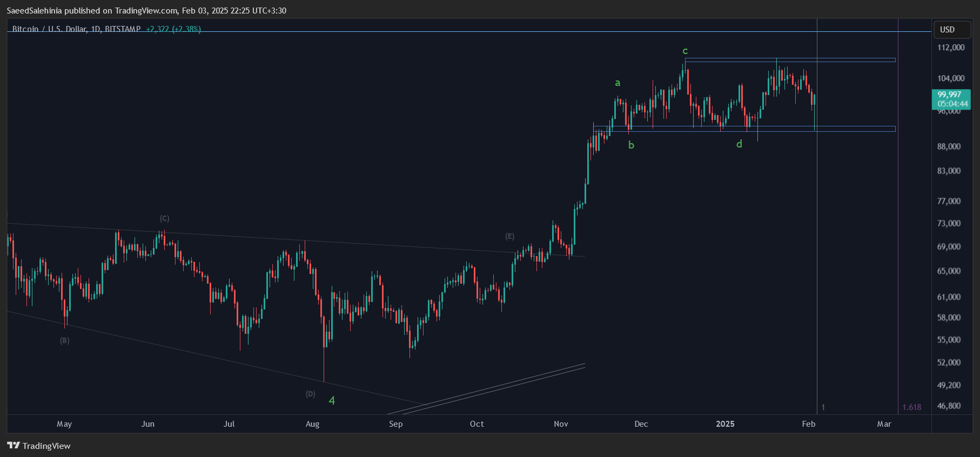The height and width of the screenshot is (457, 980).
Task: Click the May label on time axis
Action: 64,424
